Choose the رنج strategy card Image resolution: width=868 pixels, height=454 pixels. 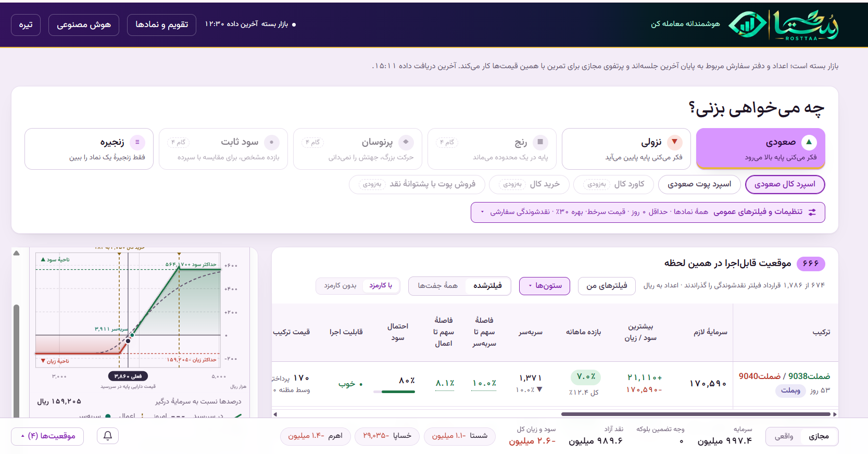click(492, 149)
